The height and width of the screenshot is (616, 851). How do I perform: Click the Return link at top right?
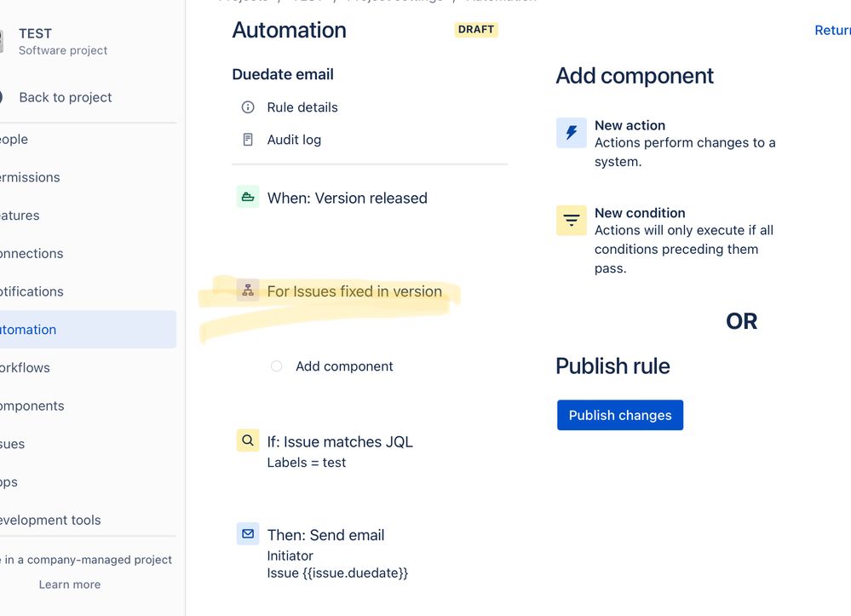pos(832,31)
